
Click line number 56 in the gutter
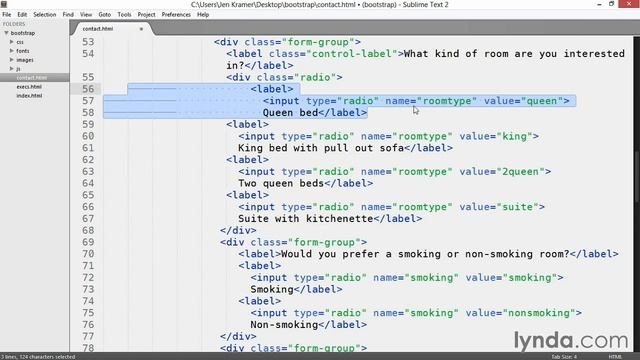(88, 89)
